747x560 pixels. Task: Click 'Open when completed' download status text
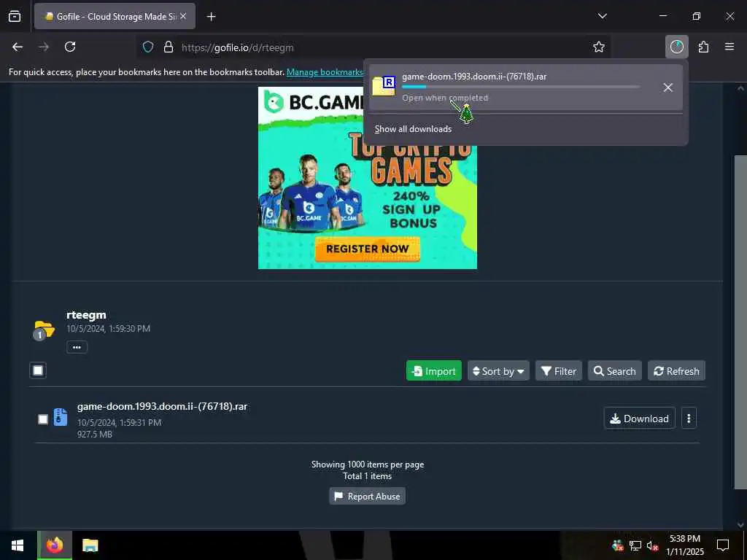click(x=445, y=98)
